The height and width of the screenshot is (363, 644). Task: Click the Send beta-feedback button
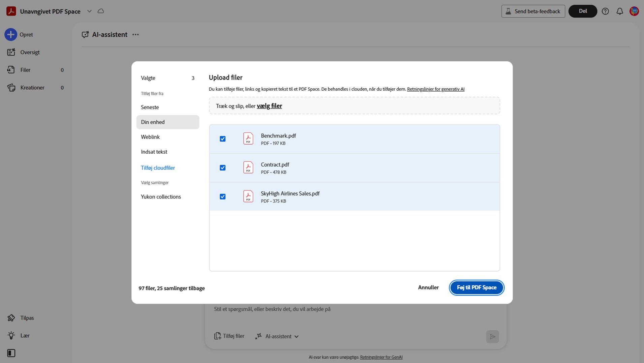(x=533, y=11)
